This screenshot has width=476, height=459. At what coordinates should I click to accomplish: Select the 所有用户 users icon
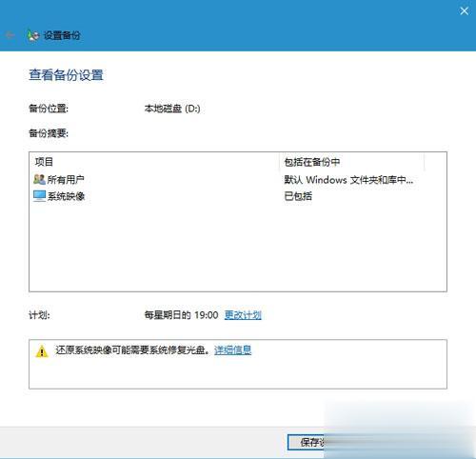pos(39,179)
